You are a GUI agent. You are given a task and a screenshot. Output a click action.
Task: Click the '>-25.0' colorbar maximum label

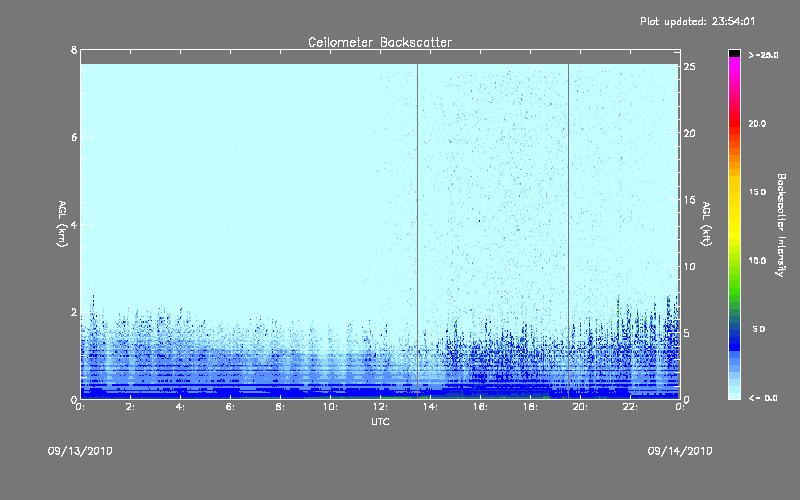click(763, 55)
